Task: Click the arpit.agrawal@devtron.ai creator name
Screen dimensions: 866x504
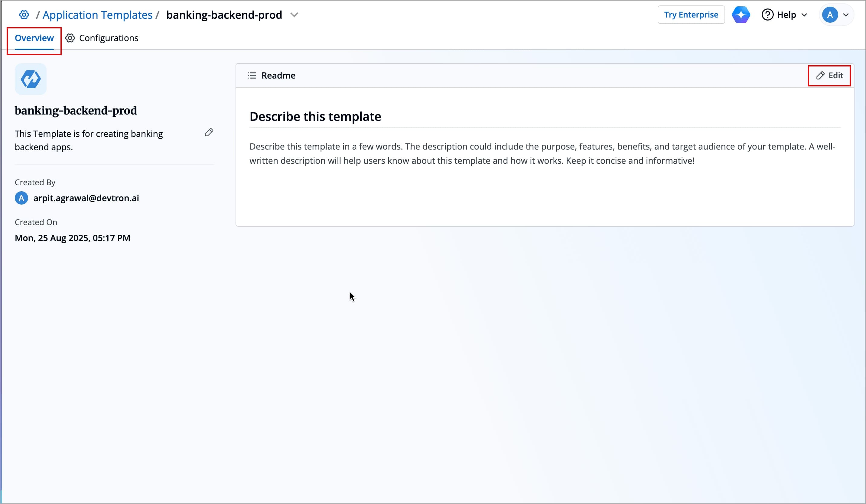Action: [86, 198]
